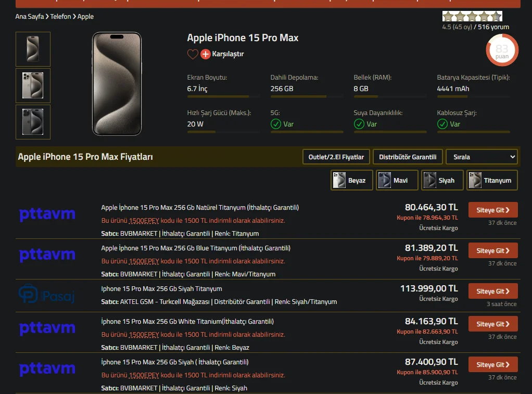532x394 pixels.
Task: Select third dark phone thumbnail
Action: click(x=33, y=122)
